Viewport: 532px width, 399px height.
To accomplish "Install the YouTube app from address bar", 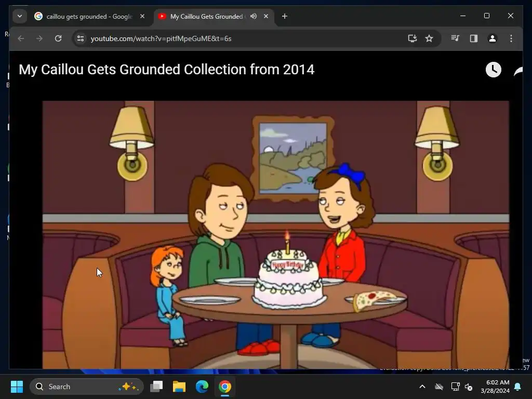I will point(412,38).
